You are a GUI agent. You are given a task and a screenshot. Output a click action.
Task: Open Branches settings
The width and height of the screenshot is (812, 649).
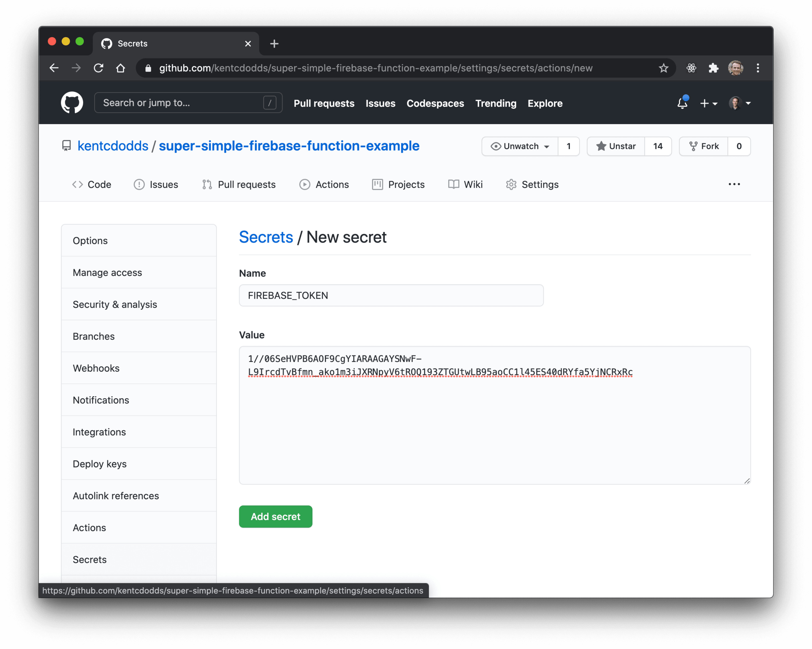139,336
